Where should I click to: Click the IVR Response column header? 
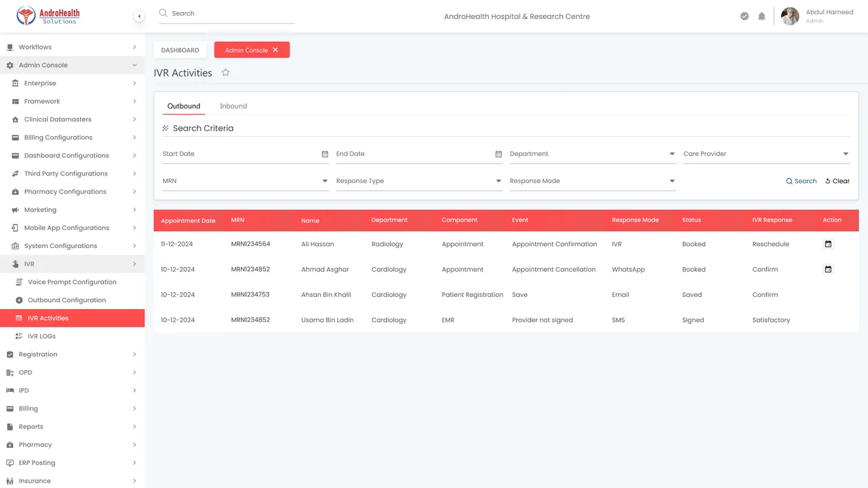pos(772,220)
